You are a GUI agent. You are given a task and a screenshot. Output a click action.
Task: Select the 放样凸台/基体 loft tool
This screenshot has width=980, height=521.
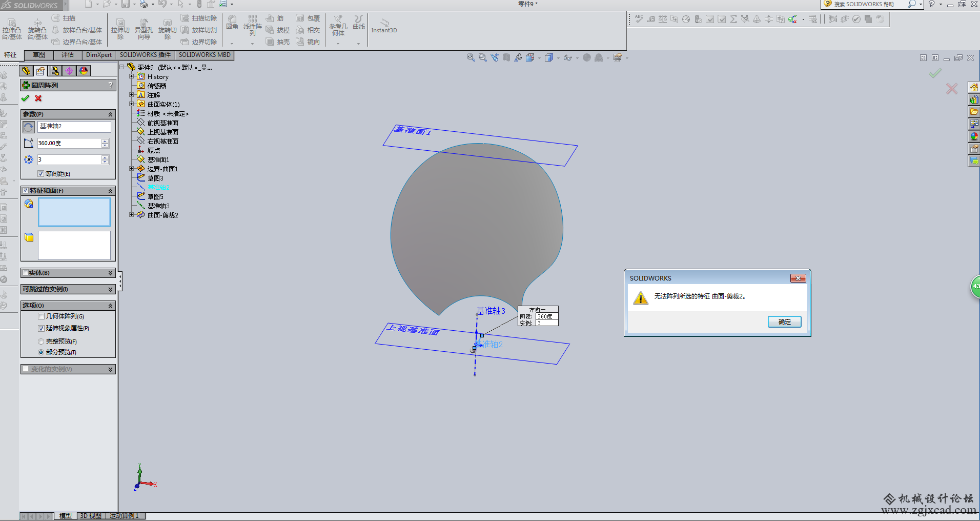[77, 30]
